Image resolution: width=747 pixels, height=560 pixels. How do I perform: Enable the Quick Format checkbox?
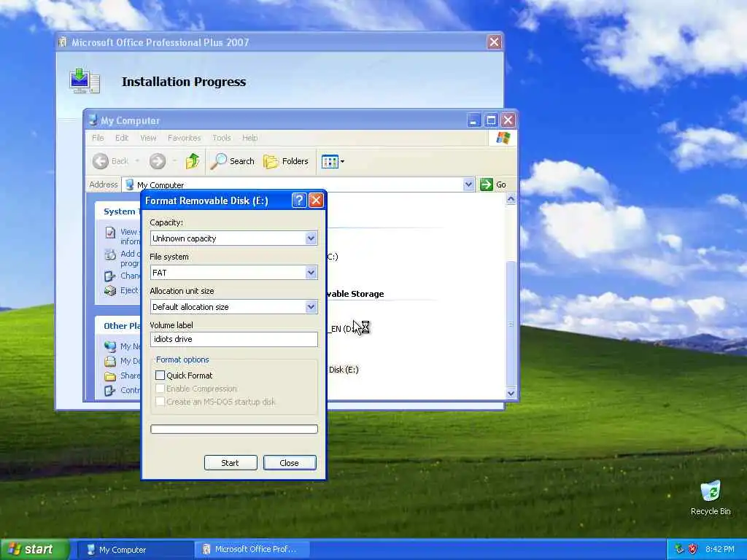160,376
